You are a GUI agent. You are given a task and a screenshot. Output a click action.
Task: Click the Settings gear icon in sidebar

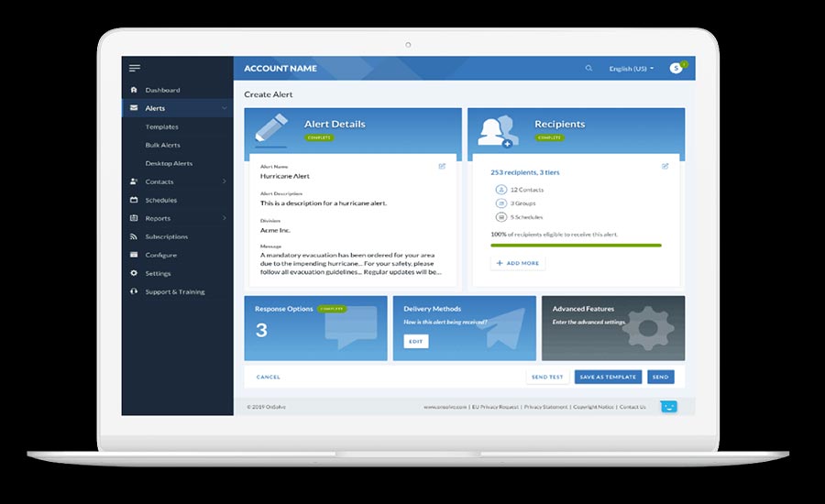tap(135, 273)
